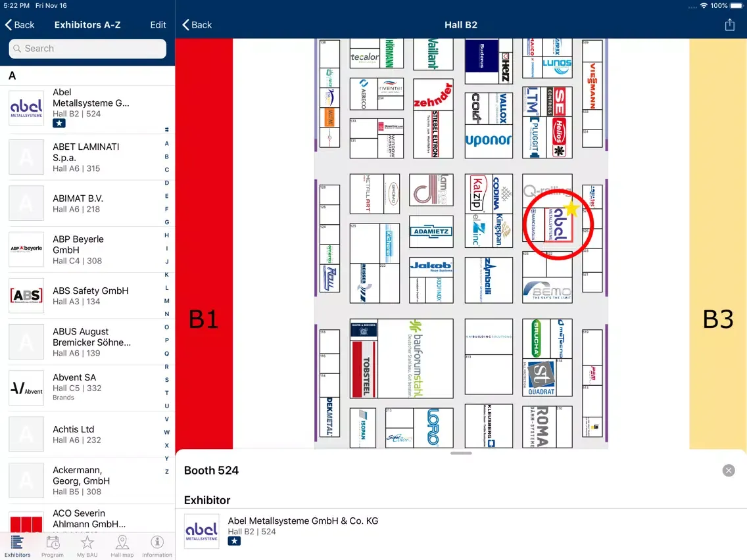Open the My BAU favorites tab

pyautogui.click(x=87, y=546)
